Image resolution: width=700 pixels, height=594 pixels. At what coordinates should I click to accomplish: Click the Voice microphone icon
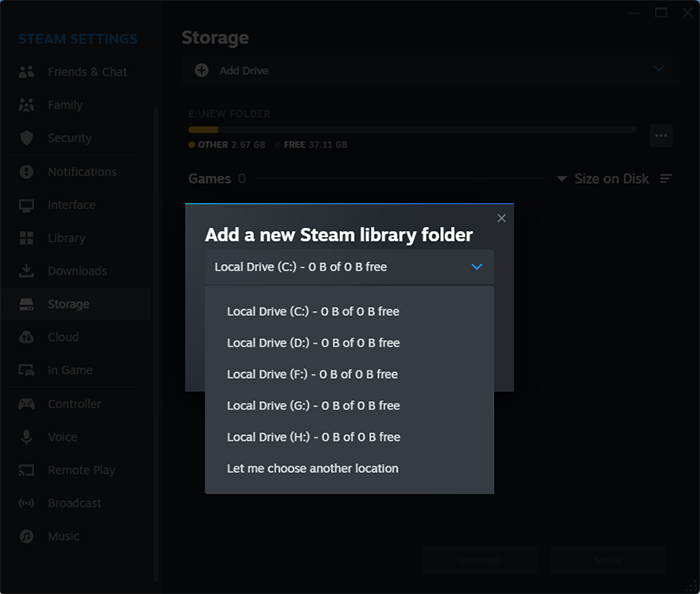click(26, 437)
